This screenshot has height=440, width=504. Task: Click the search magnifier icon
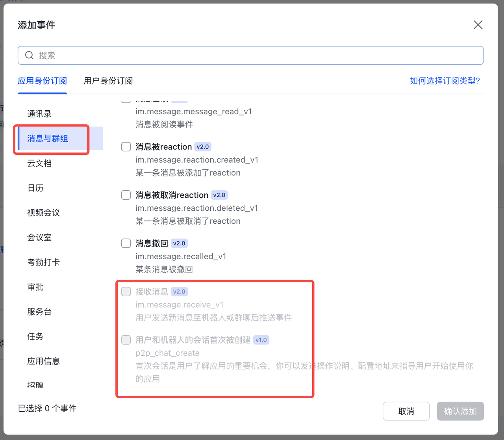[x=29, y=55]
